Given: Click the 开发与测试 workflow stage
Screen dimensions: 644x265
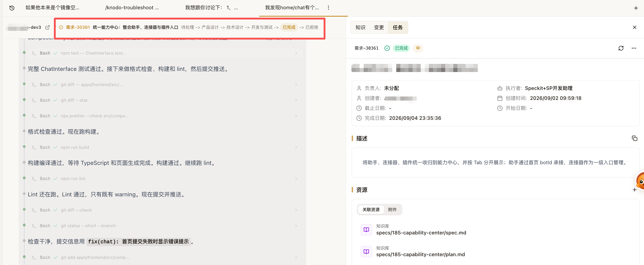Looking at the screenshot, I should coord(262,27).
